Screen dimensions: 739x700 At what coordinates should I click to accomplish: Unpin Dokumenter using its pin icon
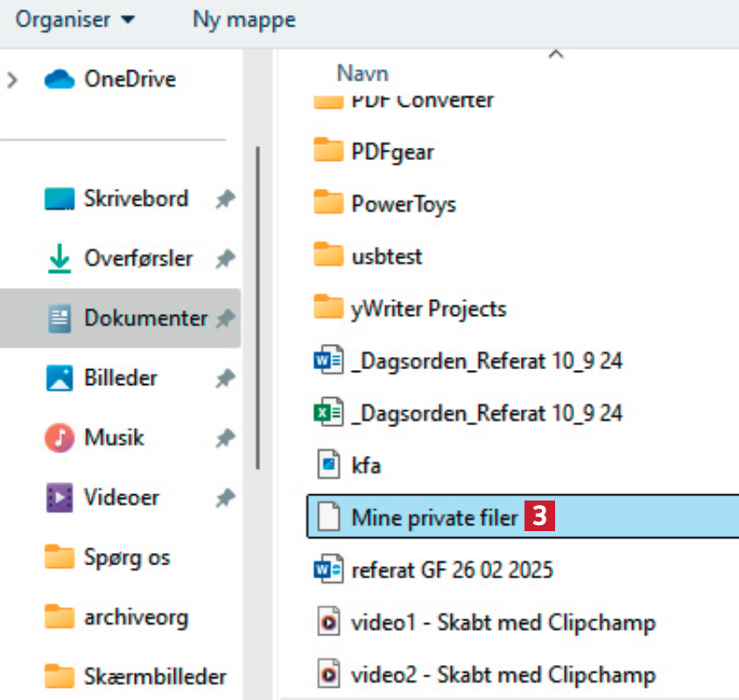point(225,319)
